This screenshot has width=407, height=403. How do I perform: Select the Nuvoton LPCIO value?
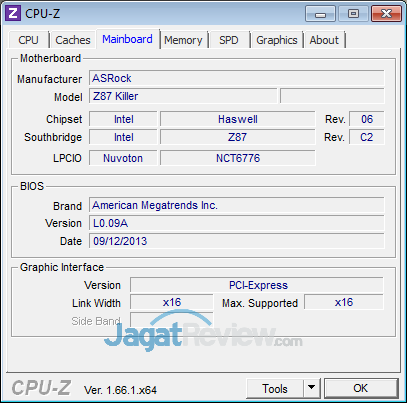[123, 158]
